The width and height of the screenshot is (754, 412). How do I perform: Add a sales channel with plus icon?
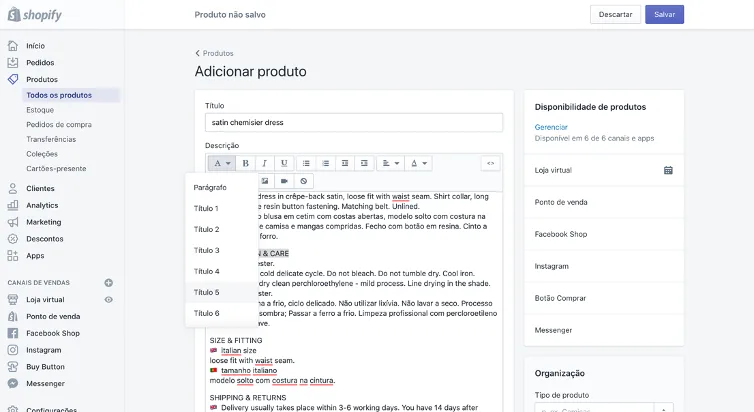[x=109, y=283]
